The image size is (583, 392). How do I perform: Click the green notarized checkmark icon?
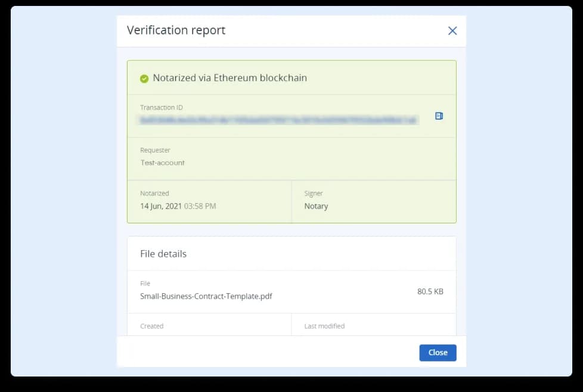click(x=143, y=77)
